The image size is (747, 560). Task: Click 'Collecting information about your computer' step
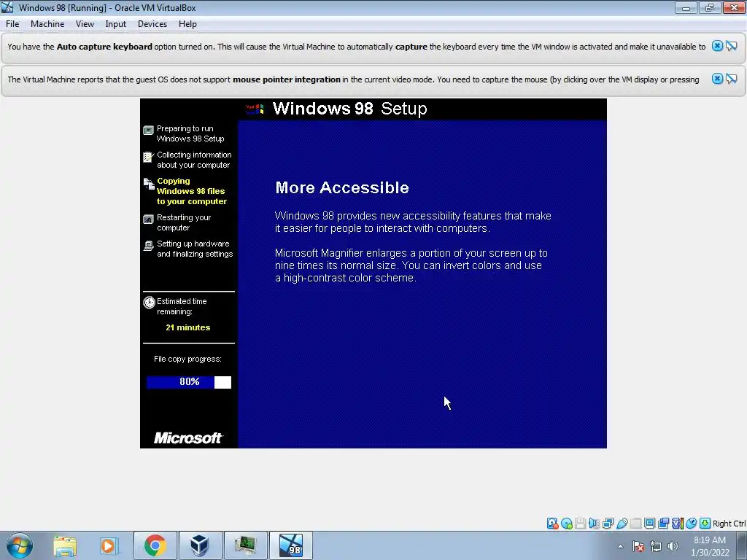coord(194,160)
